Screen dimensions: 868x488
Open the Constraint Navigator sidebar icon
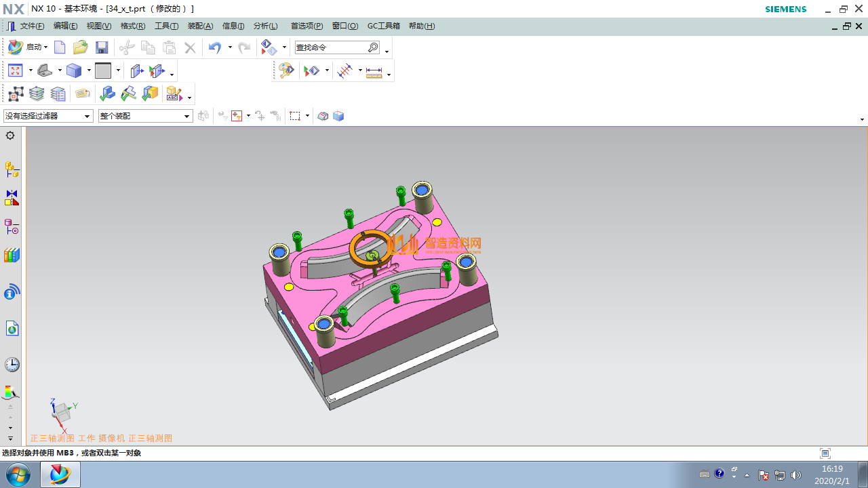(x=12, y=198)
